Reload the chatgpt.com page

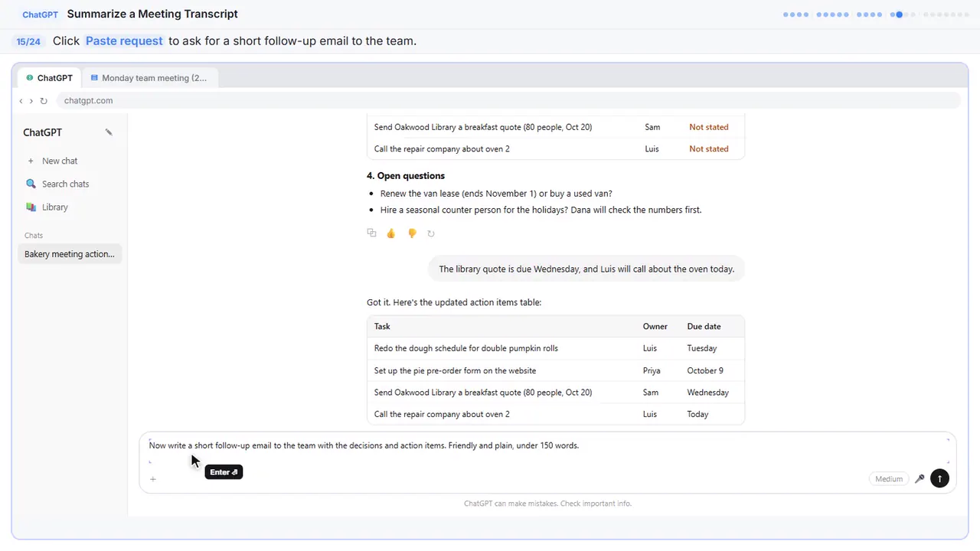click(44, 100)
